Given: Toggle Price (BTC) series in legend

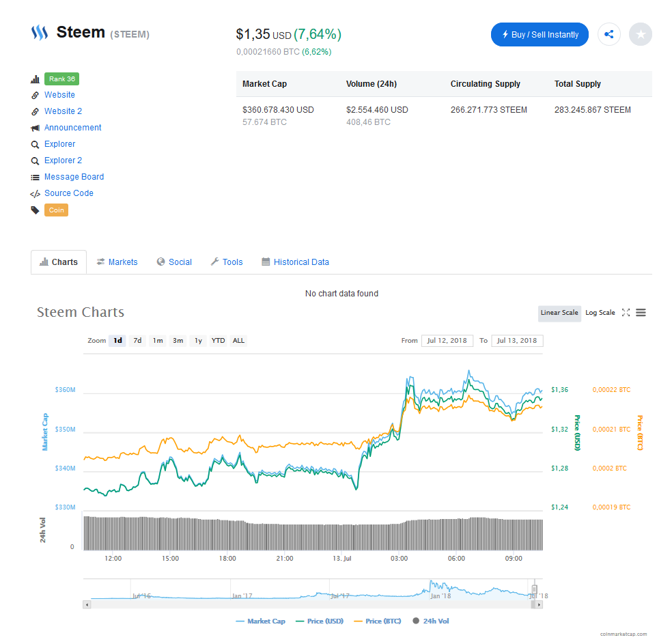Looking at the screenshot, I should 378,621.
